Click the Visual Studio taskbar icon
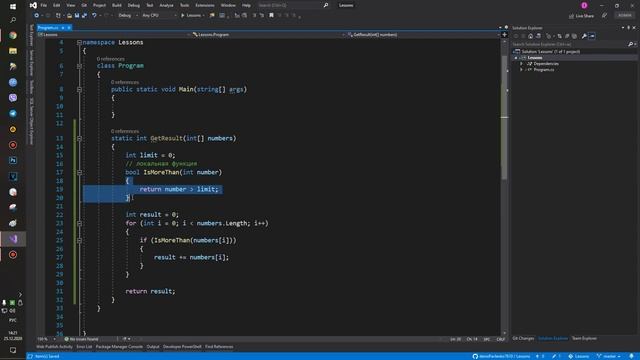This screenshot has height=360, width=640. (13, 239)
